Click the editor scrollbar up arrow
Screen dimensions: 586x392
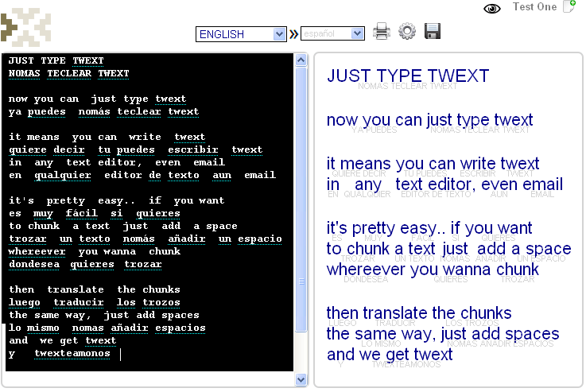301,59
